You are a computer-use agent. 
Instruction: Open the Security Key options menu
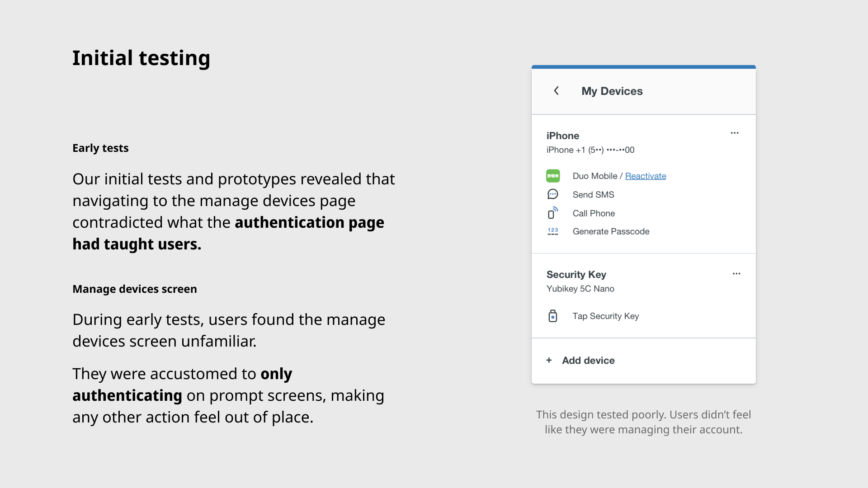pyautogui.click(x=736, y=273)
